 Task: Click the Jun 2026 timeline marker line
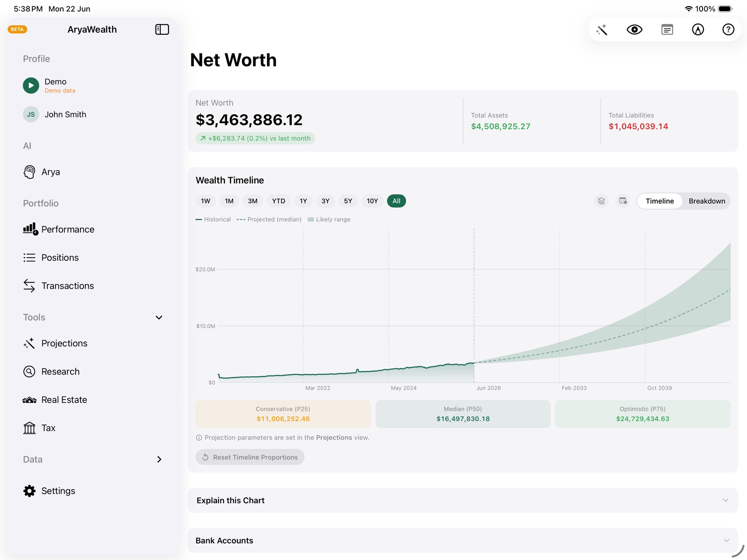pos(474,305)
